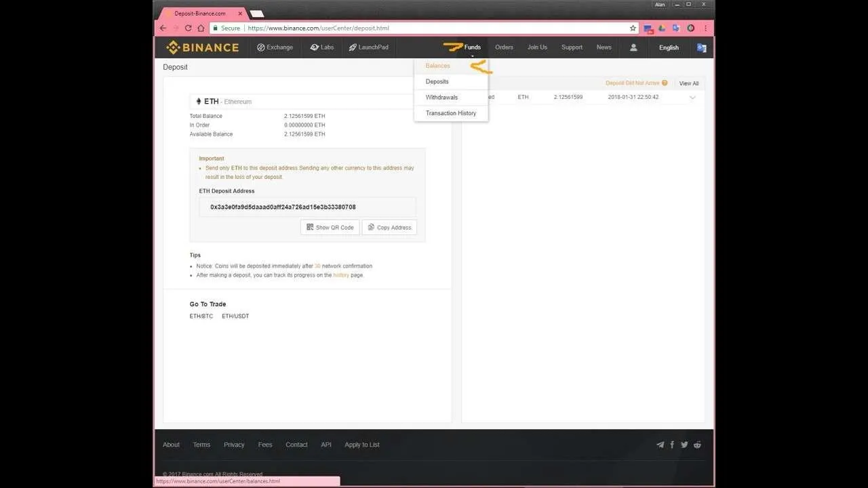Click the Total Balance value 2.12561599 ETH
868x488 pixels.
pos(304,116)
